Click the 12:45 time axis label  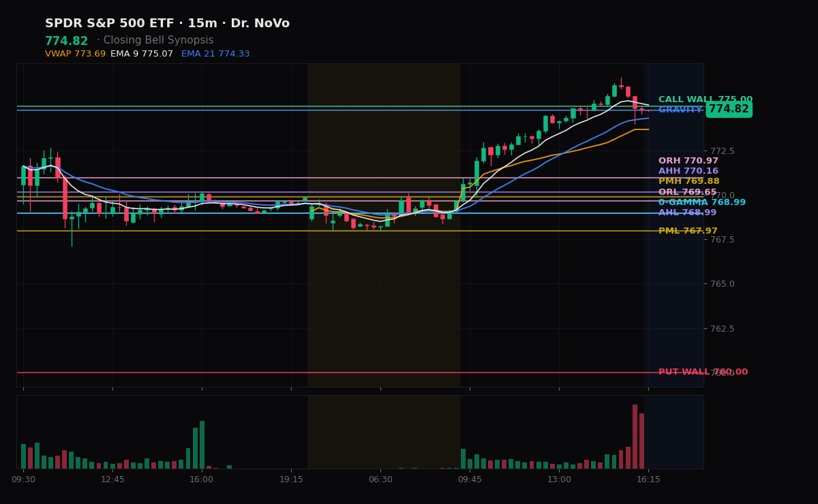[112, 479]
